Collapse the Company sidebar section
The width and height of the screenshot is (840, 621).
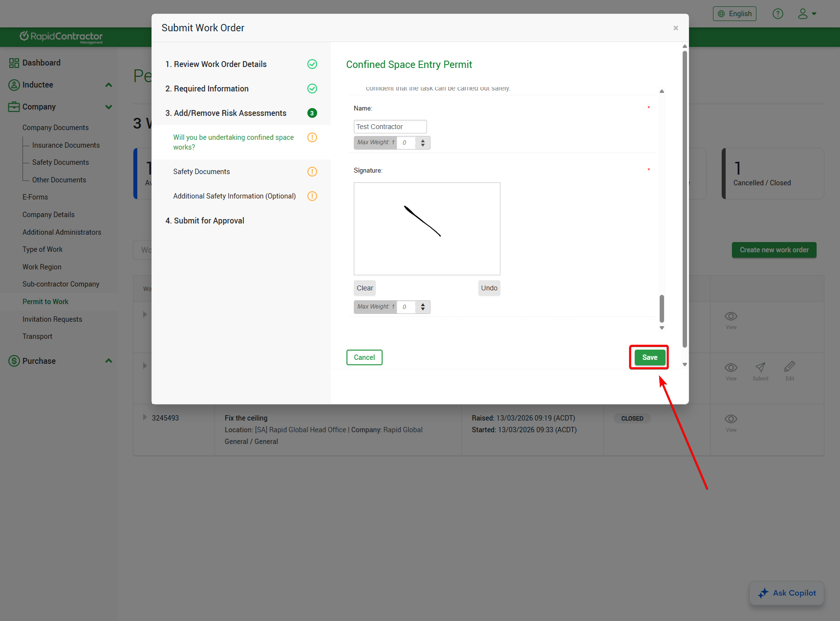[108, 107]
